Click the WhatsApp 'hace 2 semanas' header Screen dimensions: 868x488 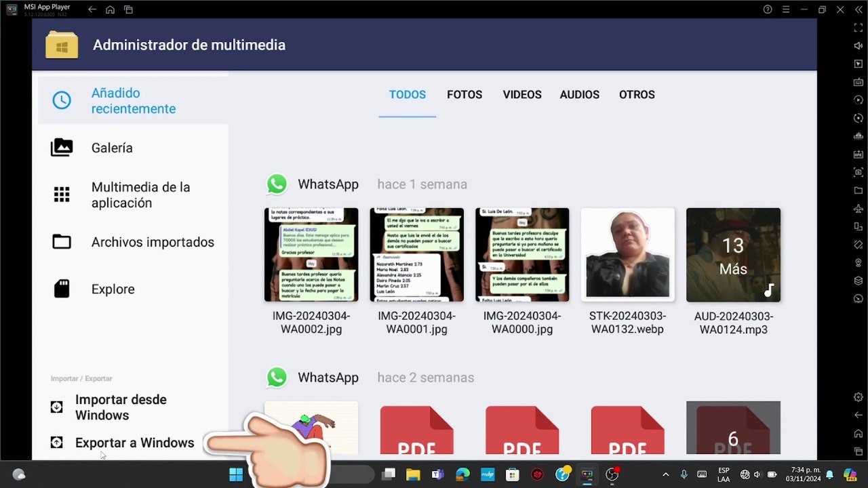(x=370, y=378)
